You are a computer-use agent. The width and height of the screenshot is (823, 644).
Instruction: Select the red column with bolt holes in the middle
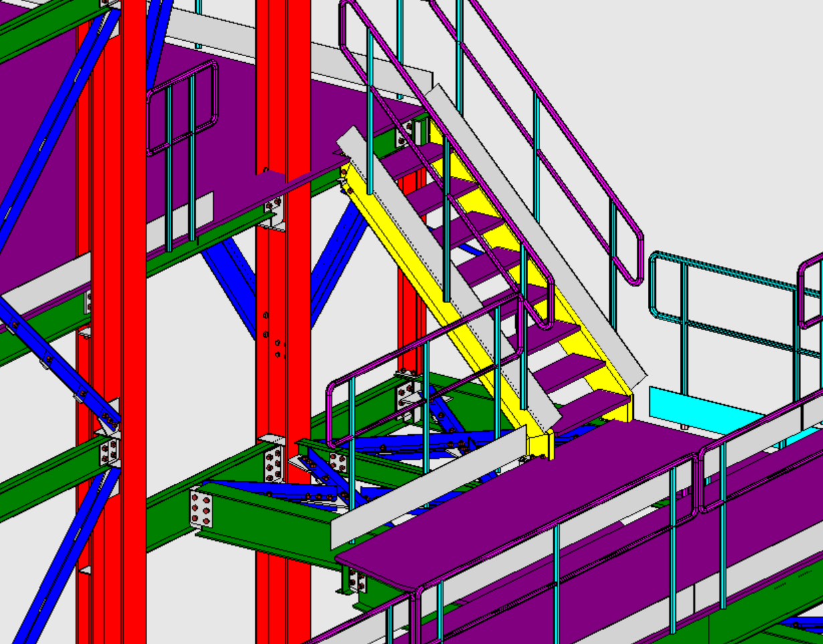(x=283, y=321)
